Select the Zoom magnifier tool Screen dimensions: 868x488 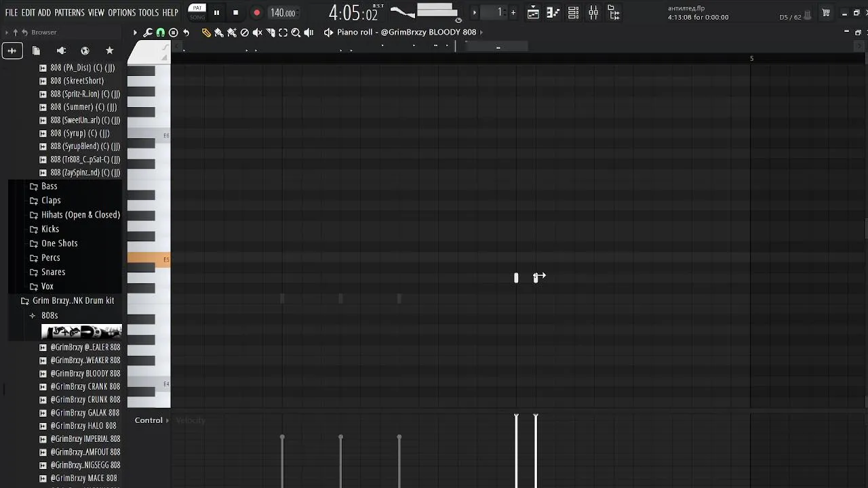(x=296, y=33)
